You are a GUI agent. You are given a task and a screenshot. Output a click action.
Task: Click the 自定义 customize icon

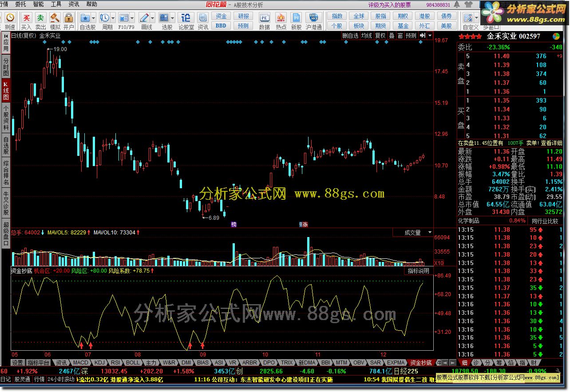point(468,18)
